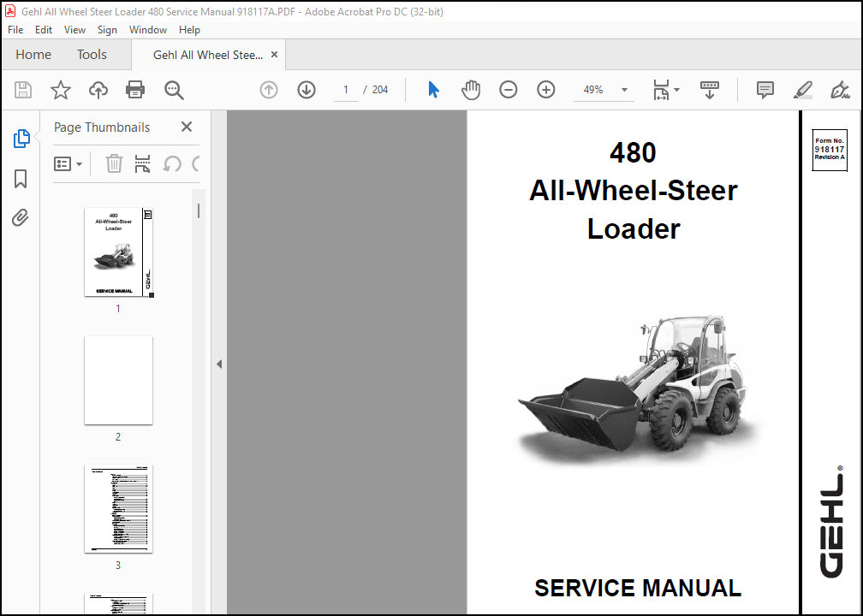Click the Read mode keyboard-arrow icon
Viewport: 863px width, 616px height.
(x=710, y=90)
